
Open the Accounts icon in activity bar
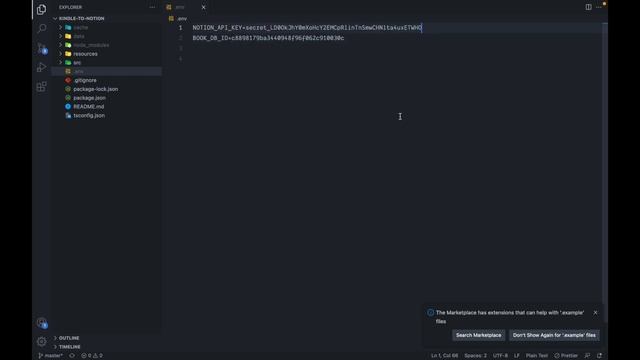click(x=42, y=323)
